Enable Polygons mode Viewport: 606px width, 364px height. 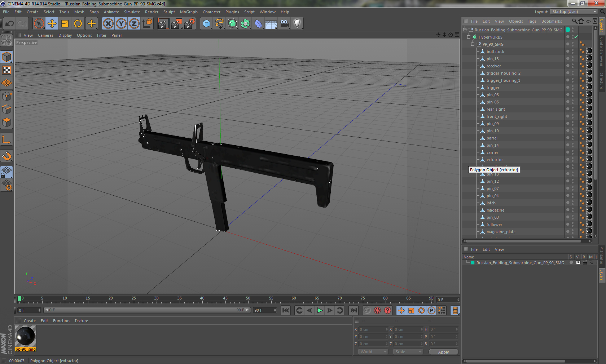[x=6, y=122]
